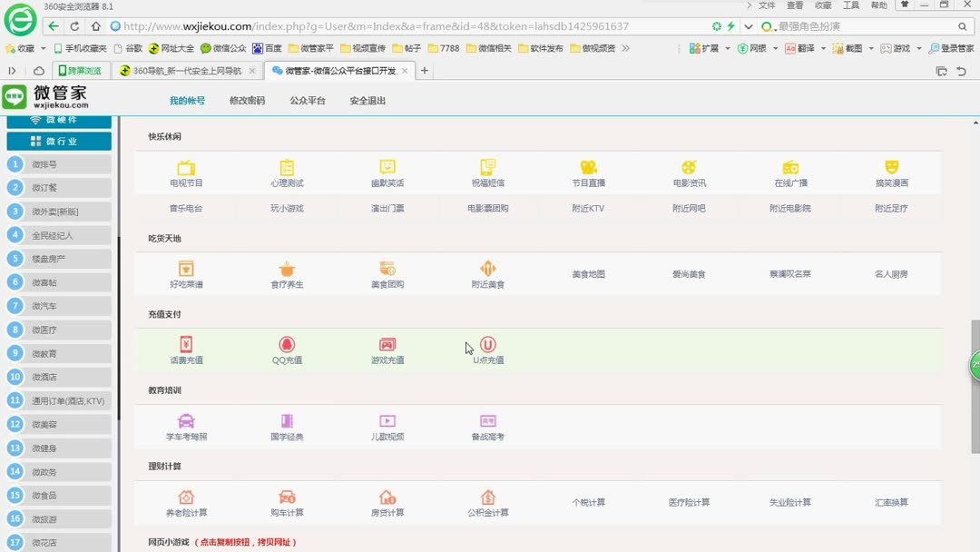980x552 pixels.
Task: Open the 工具 menu in the browser
Action: (x=850, y=5)
